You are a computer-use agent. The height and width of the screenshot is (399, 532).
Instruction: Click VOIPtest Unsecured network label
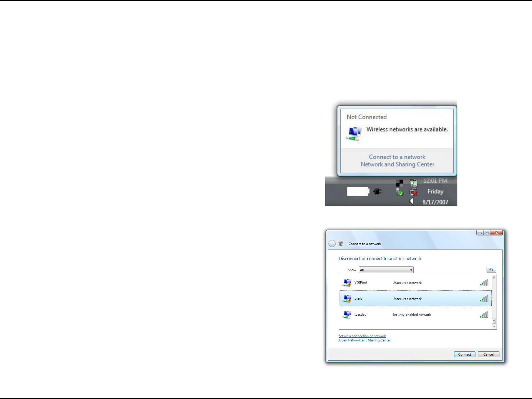point(407,283)
